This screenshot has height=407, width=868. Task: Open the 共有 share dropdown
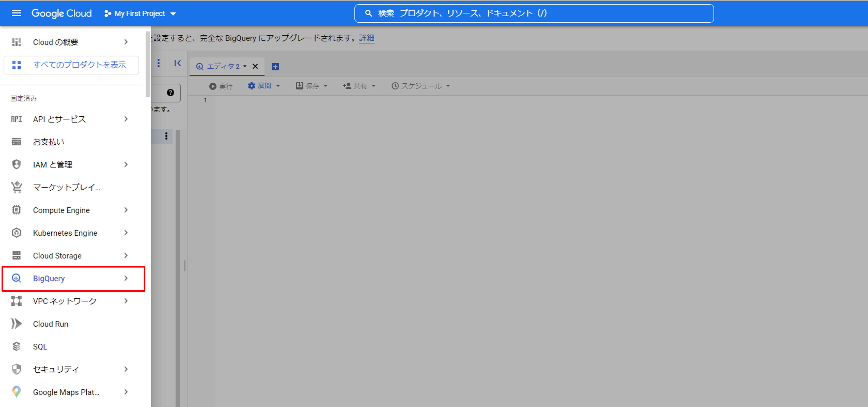tap(359, 86)
